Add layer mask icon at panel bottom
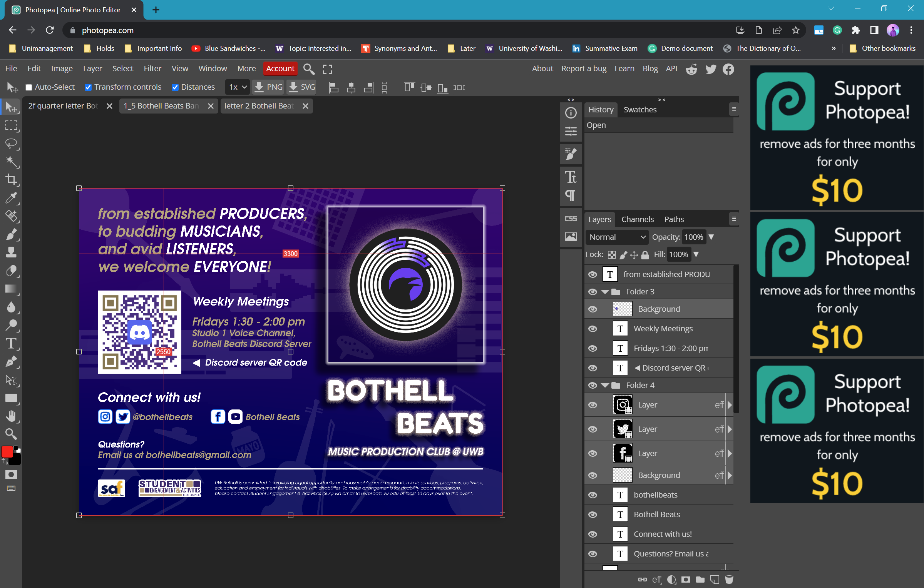 tap(686, 580)
